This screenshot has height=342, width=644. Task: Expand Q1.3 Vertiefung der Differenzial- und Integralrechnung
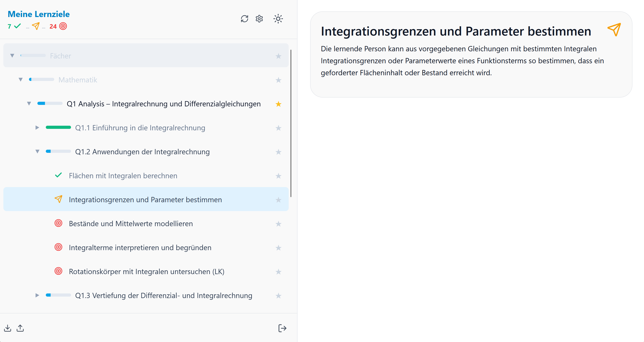[x=37, y=296]
